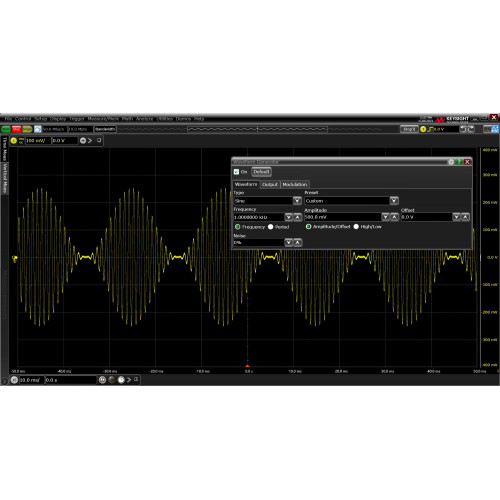Close the Waveform Generator dialog

pos(467,162)
